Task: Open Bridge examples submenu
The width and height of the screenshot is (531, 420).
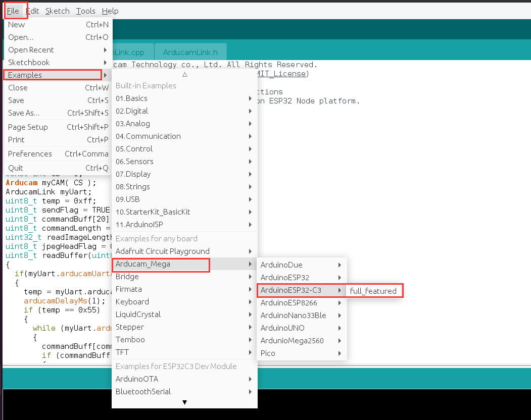Action: (184, 277)
